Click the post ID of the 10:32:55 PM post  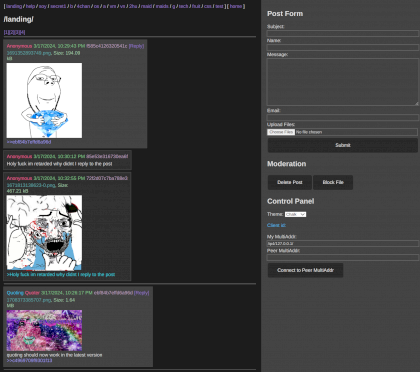point(107,178)
